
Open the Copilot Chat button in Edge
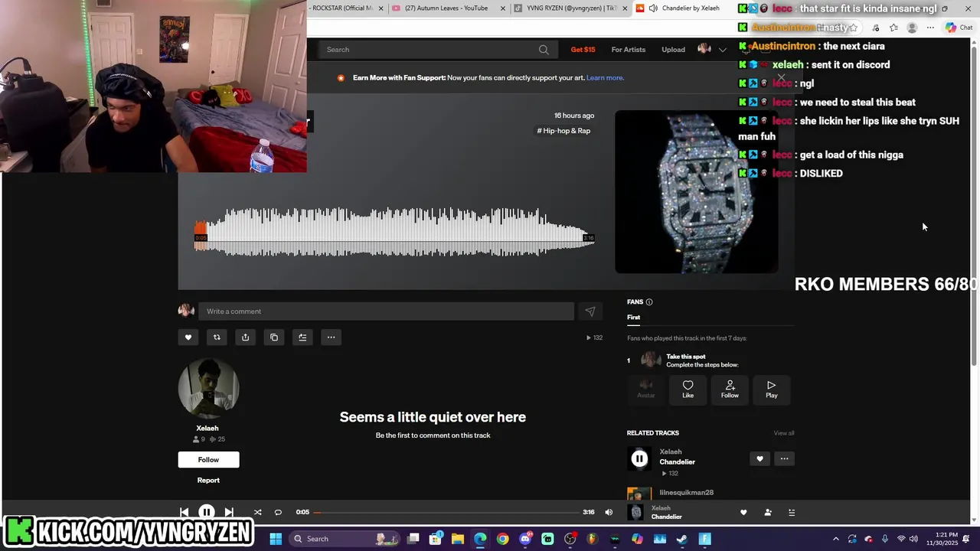tap(959, 28)
